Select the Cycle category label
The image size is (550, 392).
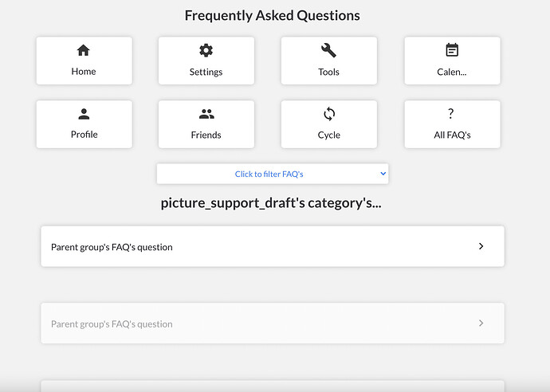pyautogui.click(x=329, y=135)
